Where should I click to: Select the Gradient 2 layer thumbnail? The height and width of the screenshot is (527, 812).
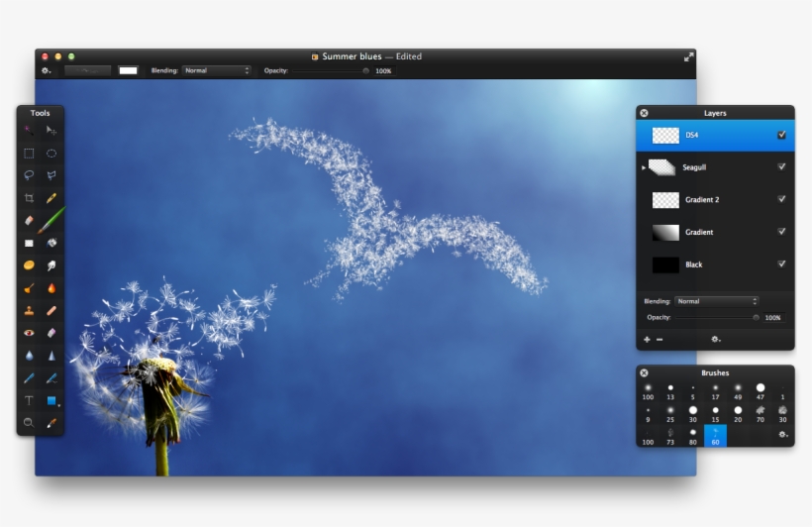point(665,200)
